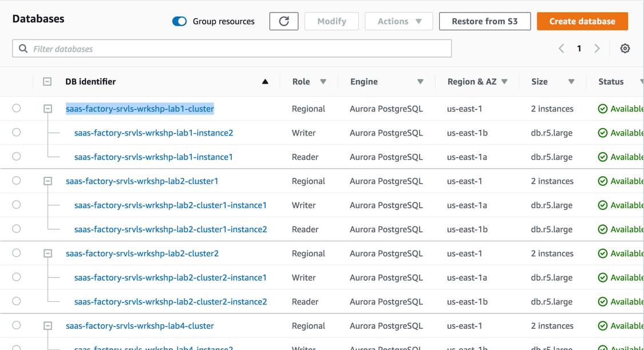This screenshot has width=644, height=350.
Task: Select radio for lab1-instance2 row
Action: pos(17,133)
